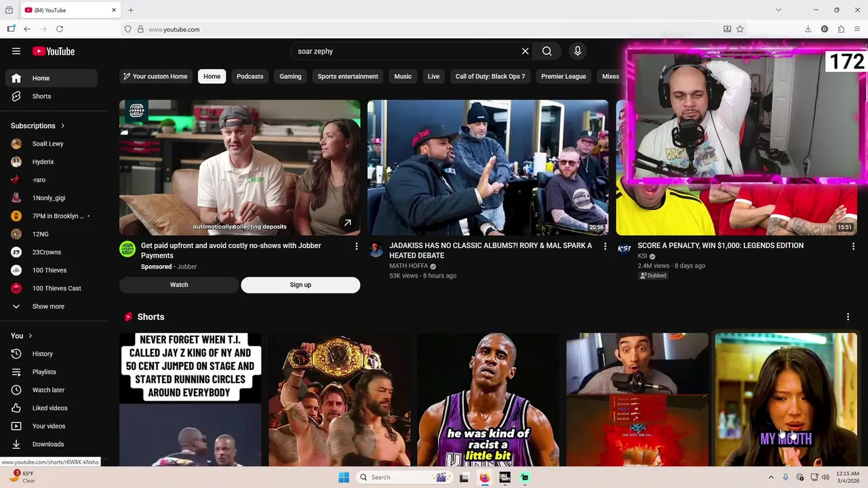Select the Sports entertainment chip
Viewport: 868px width, 488px height.
tap(348, 77)
